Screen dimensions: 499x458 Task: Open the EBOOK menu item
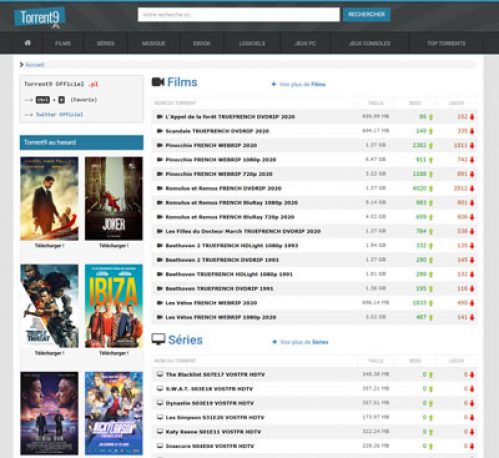202,43
